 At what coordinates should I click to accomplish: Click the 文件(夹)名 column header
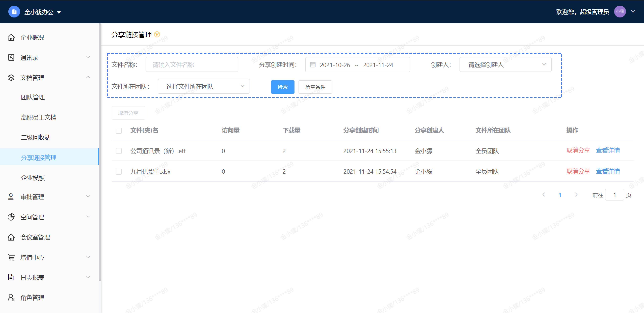(144, 130)
